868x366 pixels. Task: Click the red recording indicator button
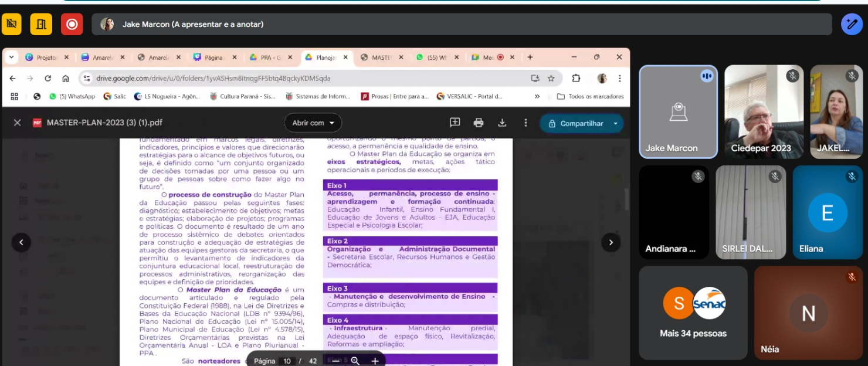tap(72, 24)
